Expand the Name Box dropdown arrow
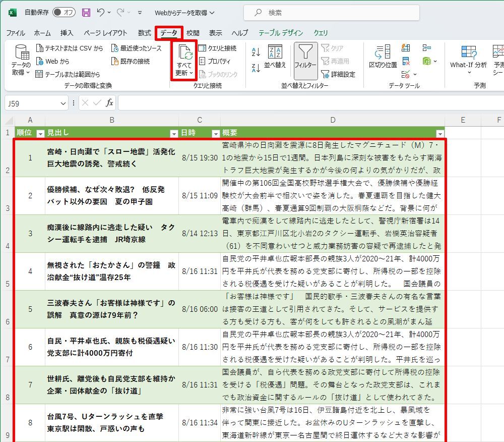This screenshot has width=504, height=442. [x=64, y=103]
